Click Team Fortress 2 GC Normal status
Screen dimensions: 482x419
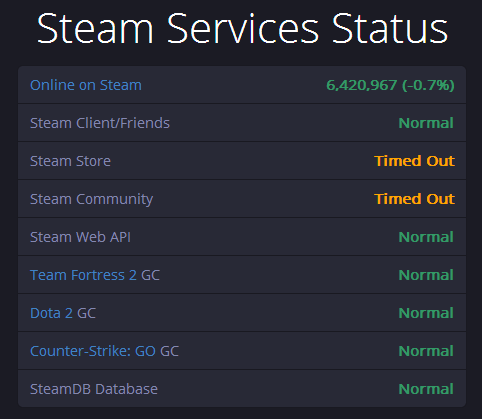point(426,275)
